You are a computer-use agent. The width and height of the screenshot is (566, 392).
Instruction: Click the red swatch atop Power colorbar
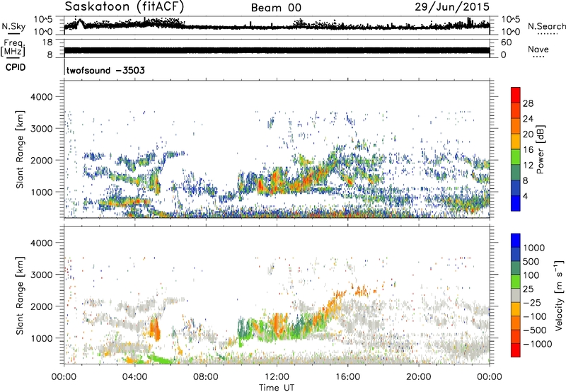point(516,95)
